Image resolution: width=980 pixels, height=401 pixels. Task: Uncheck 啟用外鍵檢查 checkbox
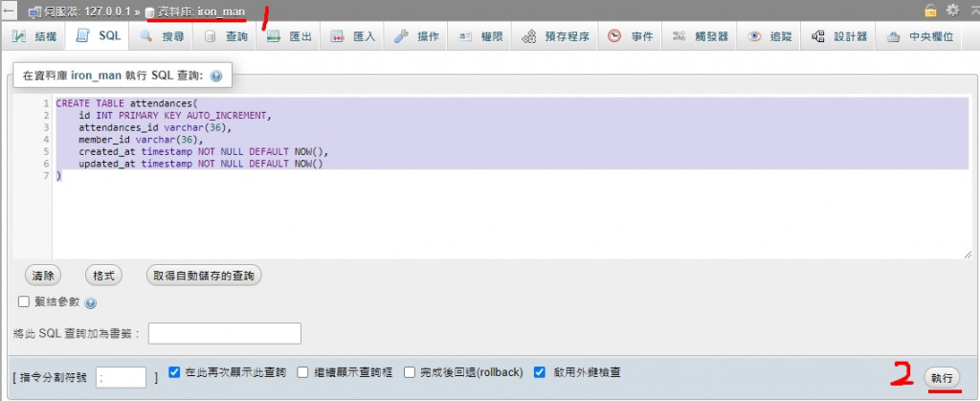pyautogui.click(x=540, y=372)
